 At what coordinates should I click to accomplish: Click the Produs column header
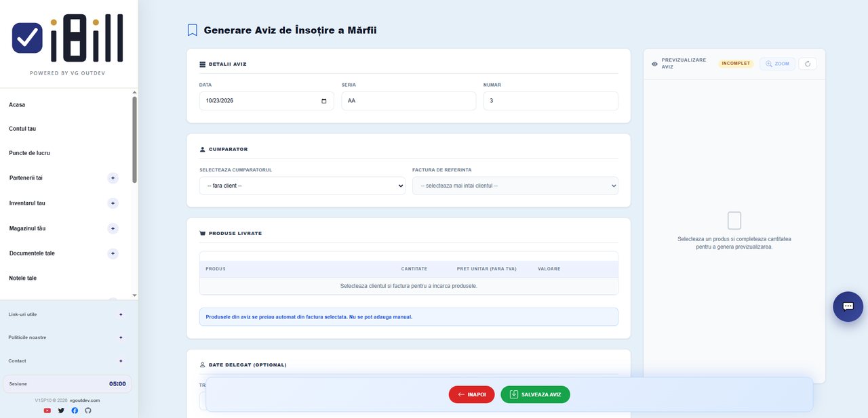[x=216, y=269]
